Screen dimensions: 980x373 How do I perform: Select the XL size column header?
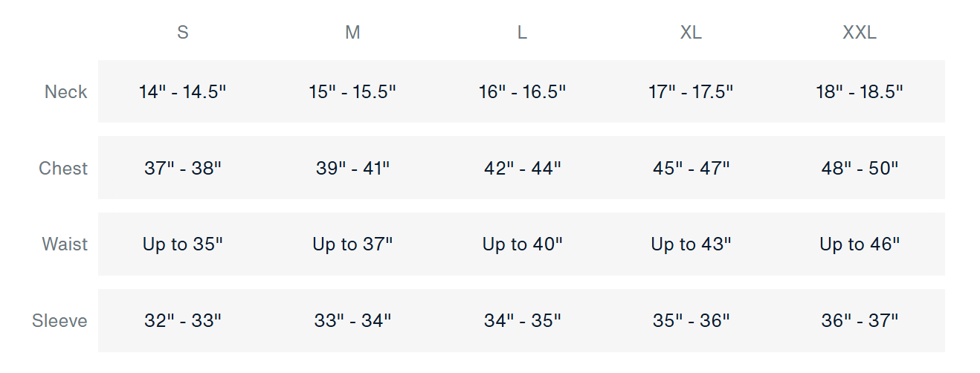[691, 33]
